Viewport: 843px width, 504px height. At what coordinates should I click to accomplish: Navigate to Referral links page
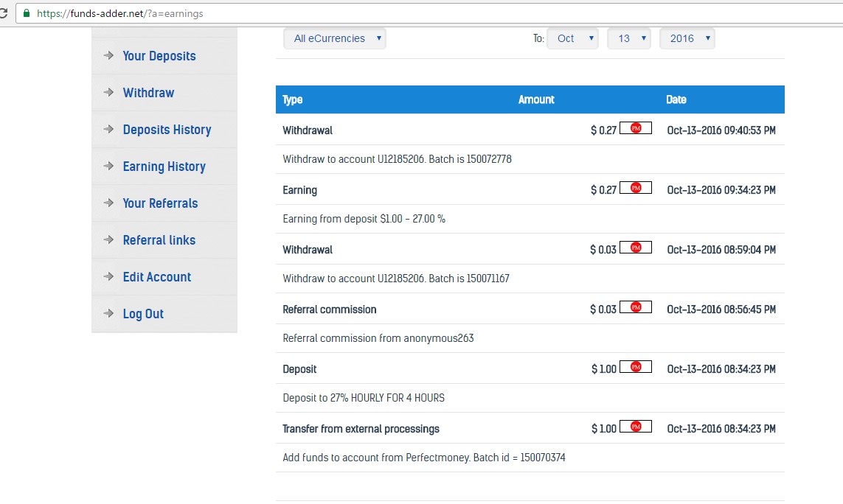click(x=159, y=240)
